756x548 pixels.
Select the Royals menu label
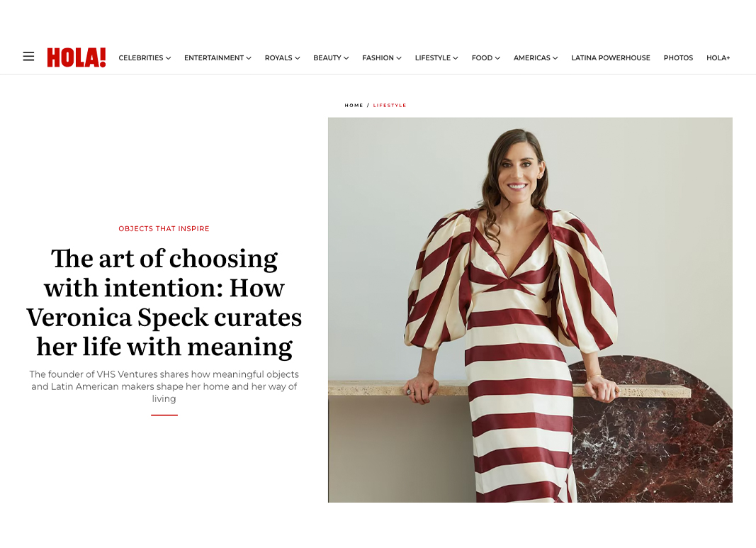coord(278,58)
